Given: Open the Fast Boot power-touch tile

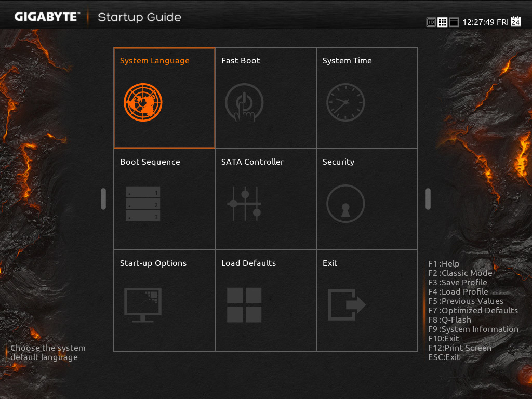Looking at the screenshot, I should 265,98.
